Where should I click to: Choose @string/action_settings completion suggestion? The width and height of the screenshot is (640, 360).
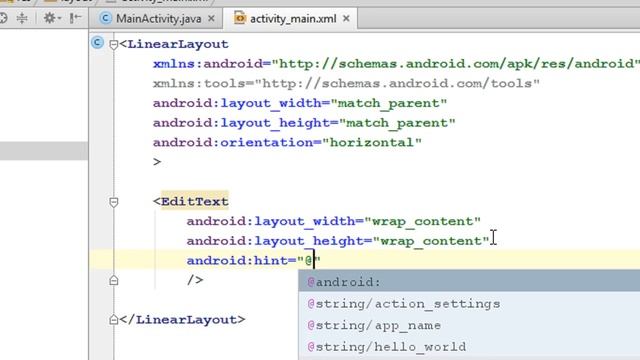[469, 304]
